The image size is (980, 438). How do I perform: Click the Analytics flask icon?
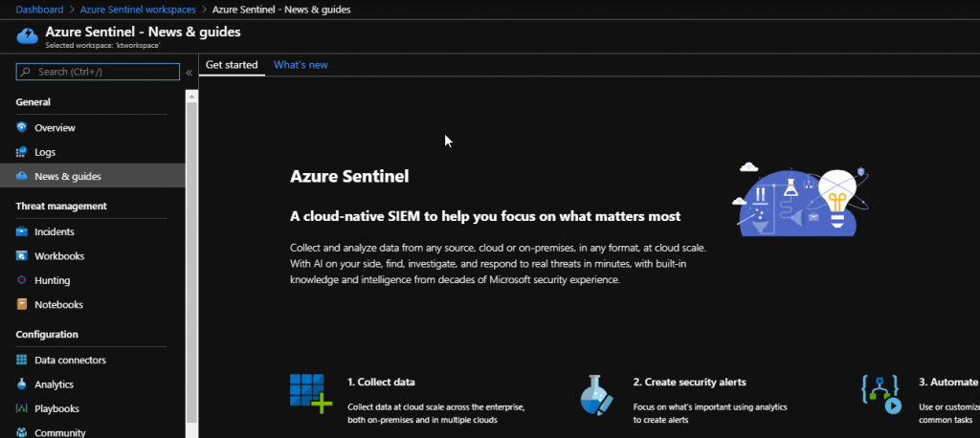click(x=22, y=384)
